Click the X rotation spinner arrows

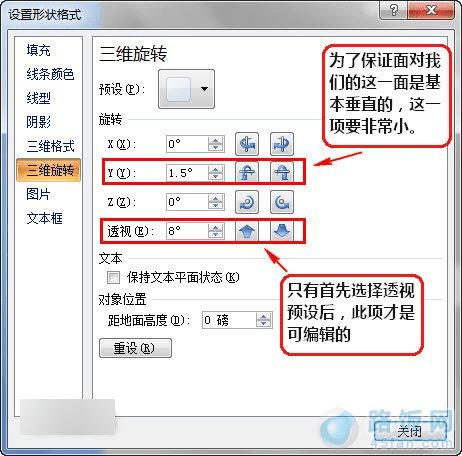coord(215,144)
